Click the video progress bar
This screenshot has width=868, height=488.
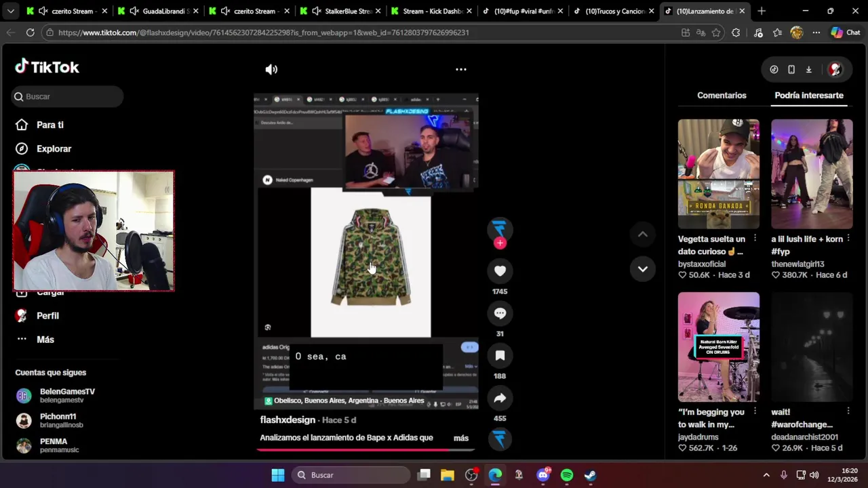click(x=366, y=449)
